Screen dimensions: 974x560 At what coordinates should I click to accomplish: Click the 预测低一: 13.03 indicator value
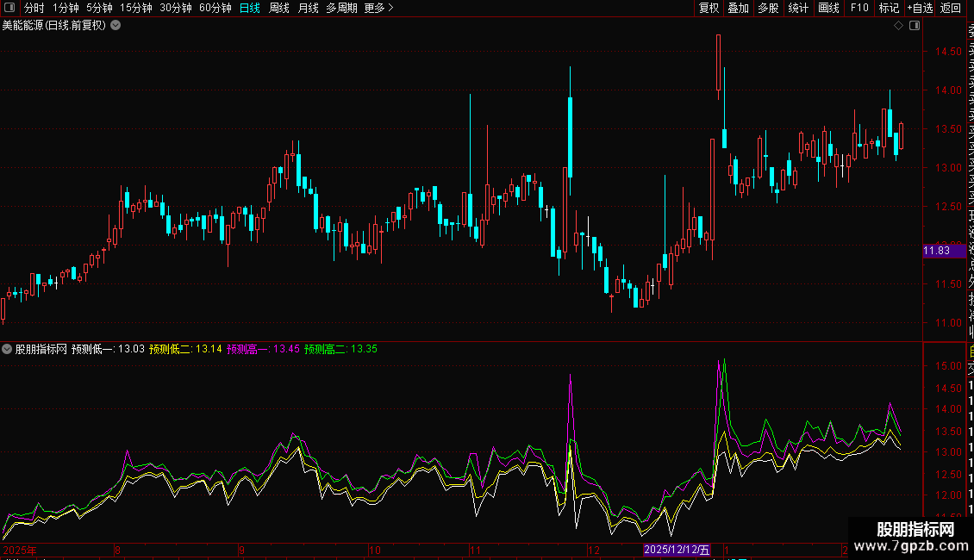tap(108, 349)
